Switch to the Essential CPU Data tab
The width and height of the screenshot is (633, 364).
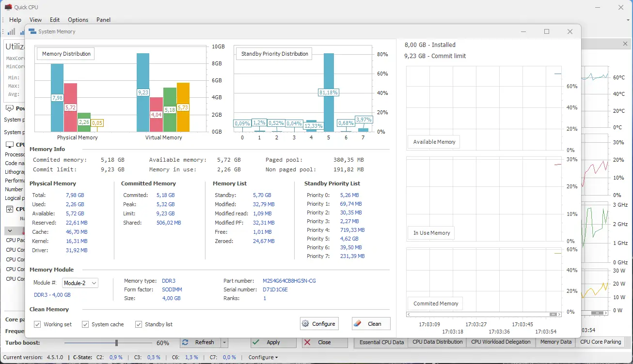point(381,342)
